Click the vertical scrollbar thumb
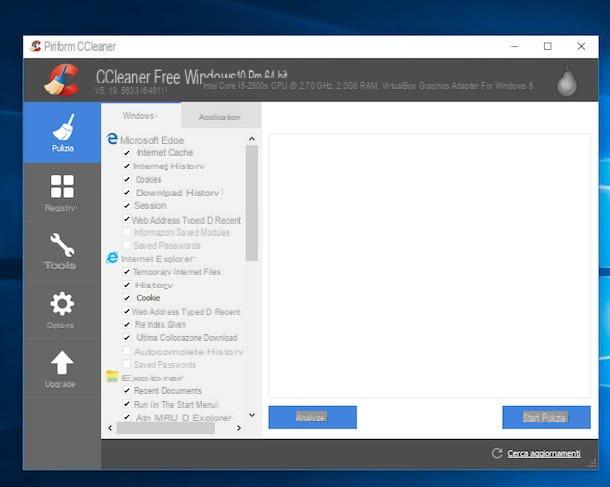Viewport: 610px width, 487px height. click(x=252, y=203)
